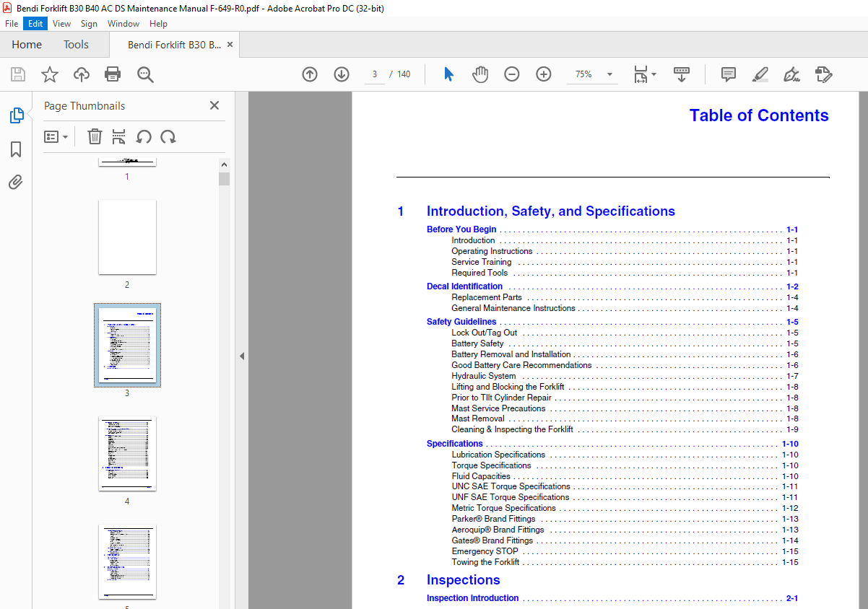Open the Add comment tool
The width and height of the screenshot is (868, 609).
729,74
